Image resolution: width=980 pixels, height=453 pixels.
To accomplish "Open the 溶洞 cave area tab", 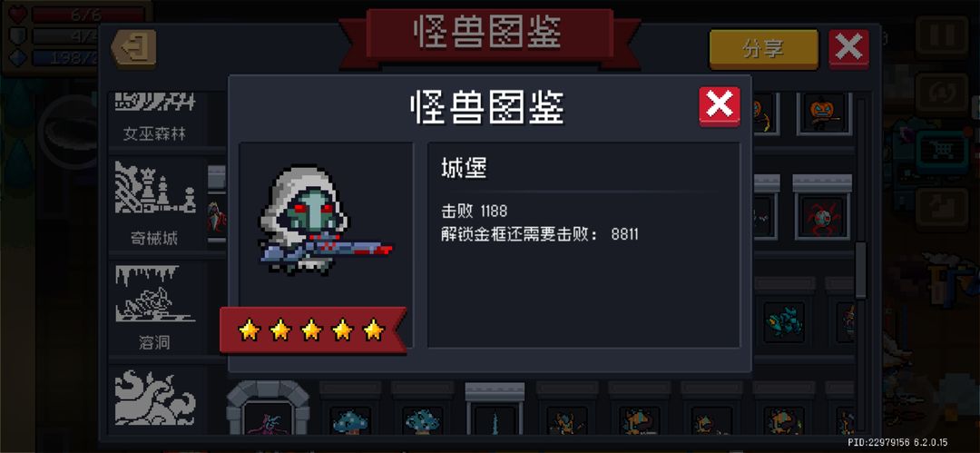I will click(x=154, y=309).
